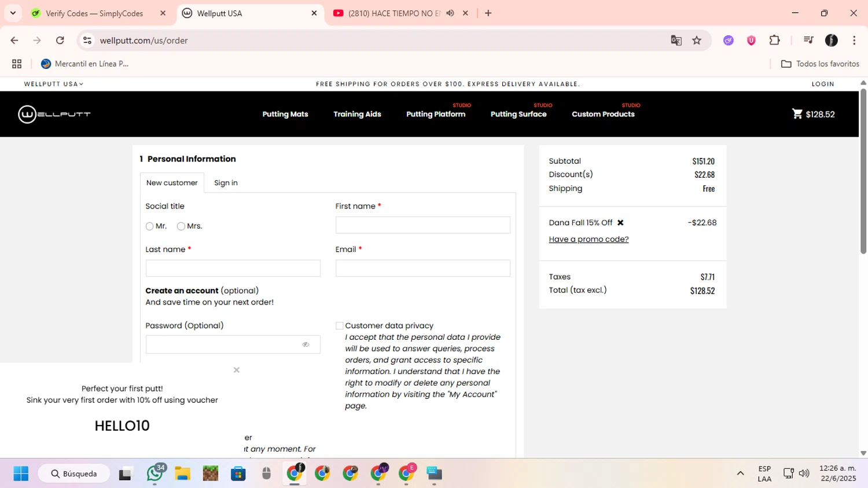Click the LOGIN link
The height and width of the screenshot is (488, 868).
(823, 84)
